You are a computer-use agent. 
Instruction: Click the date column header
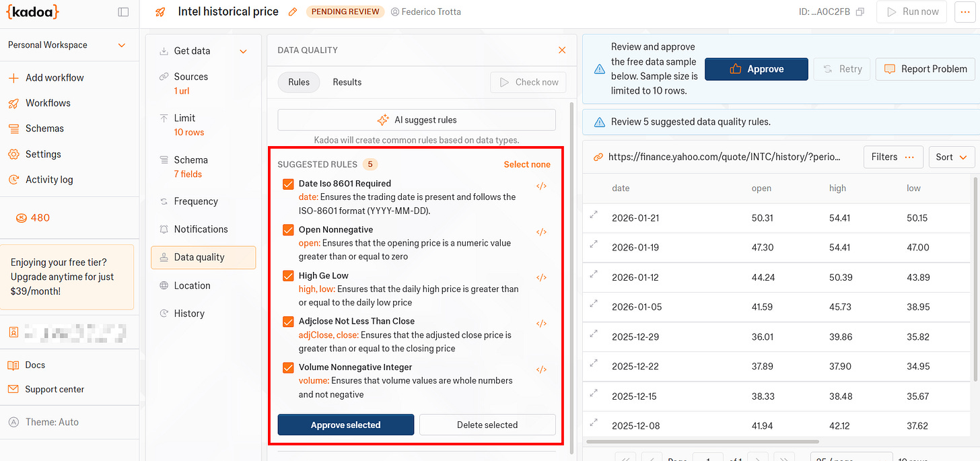tap(621, 188)
